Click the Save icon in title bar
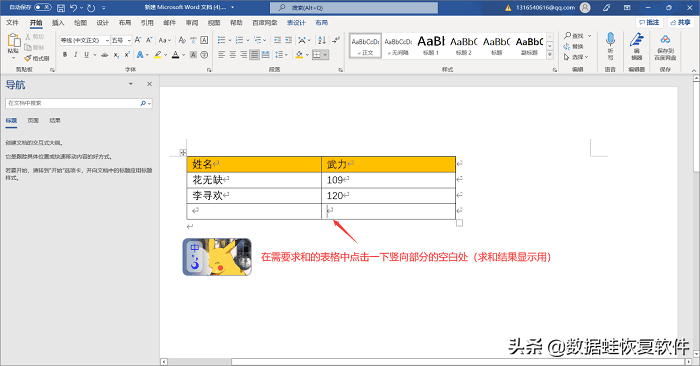Screen dimensions: 700x366 coord(61,8)
